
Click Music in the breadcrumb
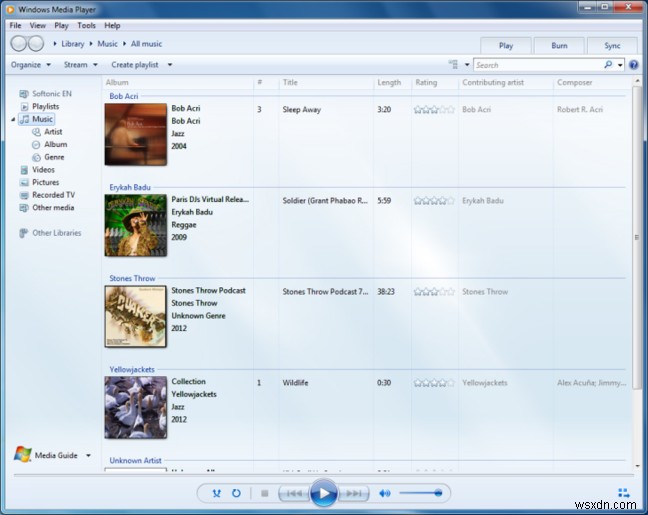pos(107,44)
